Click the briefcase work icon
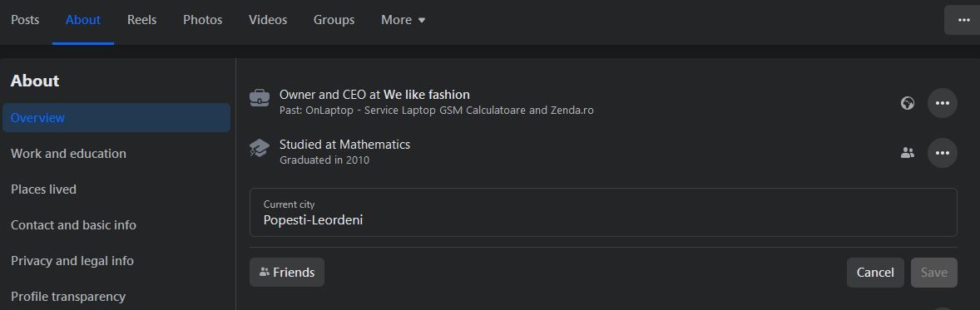Viewport: 980px width, 310px height. pos(260,98)
